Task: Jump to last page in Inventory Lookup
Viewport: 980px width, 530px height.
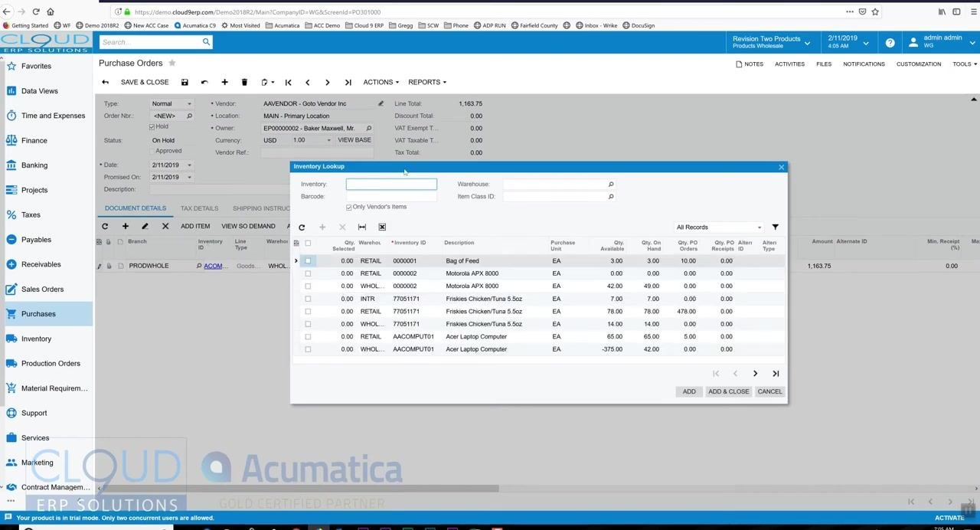Action: [x=776, y=374]
